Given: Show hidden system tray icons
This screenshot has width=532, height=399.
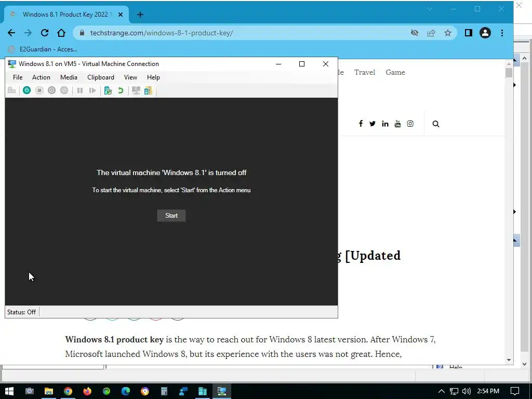Looking at the screenshot, I should click(x=441, y=391).
